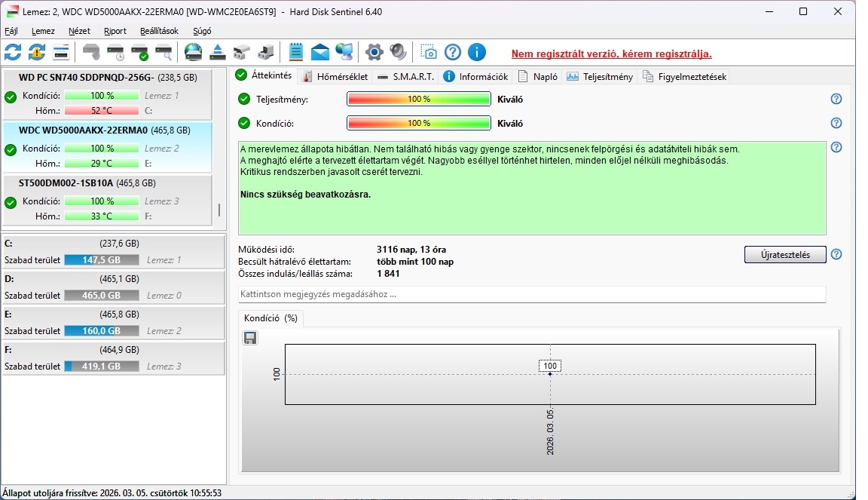
Task: Click the blue refresh arrows toolbar icon
Action: coord(13,53)
